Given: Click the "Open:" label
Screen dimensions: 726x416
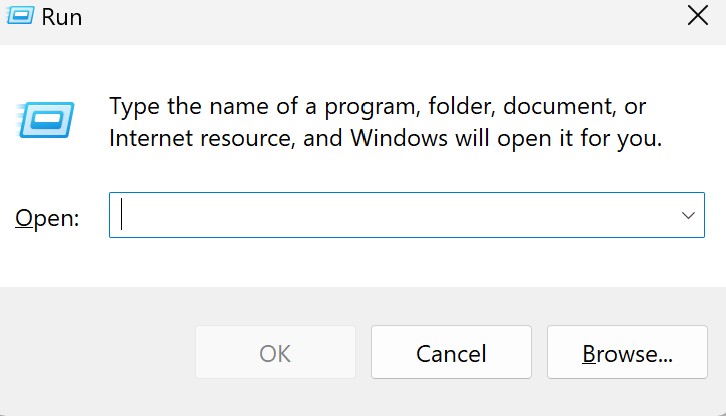Looking at the screenshot, I should [47, 218].
